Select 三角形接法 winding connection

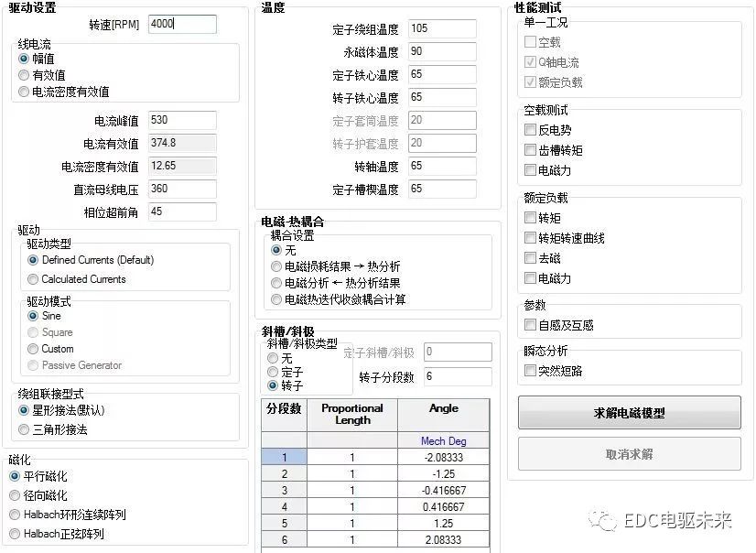pos(22,430)
